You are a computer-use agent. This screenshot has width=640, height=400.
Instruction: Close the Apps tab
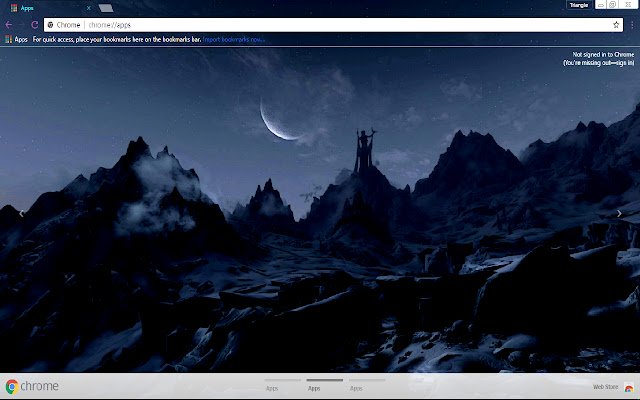[x=89, y=8]
